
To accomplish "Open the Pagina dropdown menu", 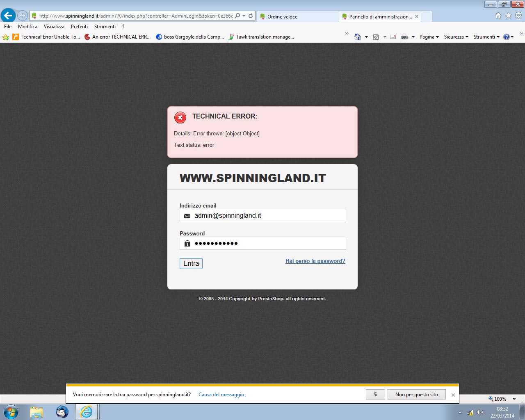I will click(x=429, y=37).
